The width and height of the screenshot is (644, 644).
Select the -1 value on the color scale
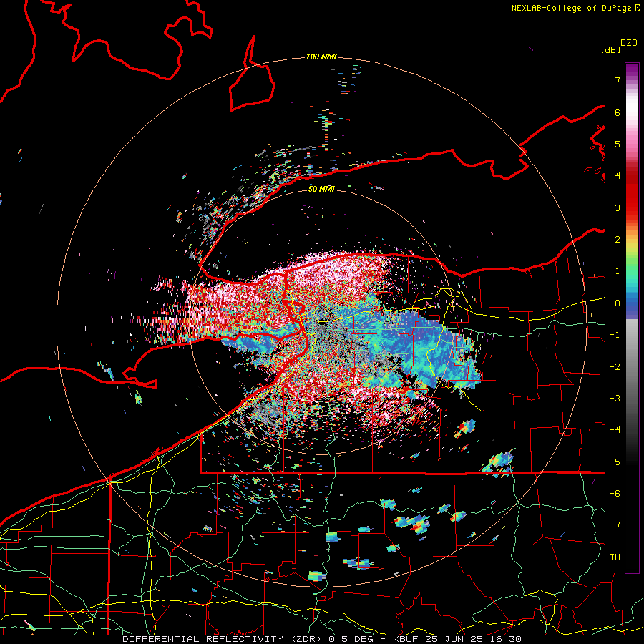pyautogui.click(x=615, y=335)
